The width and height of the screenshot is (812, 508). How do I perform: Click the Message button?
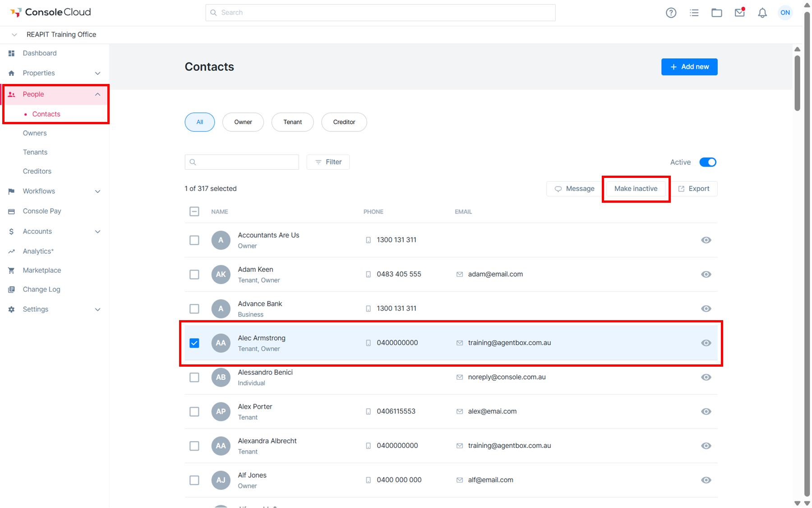574,189
